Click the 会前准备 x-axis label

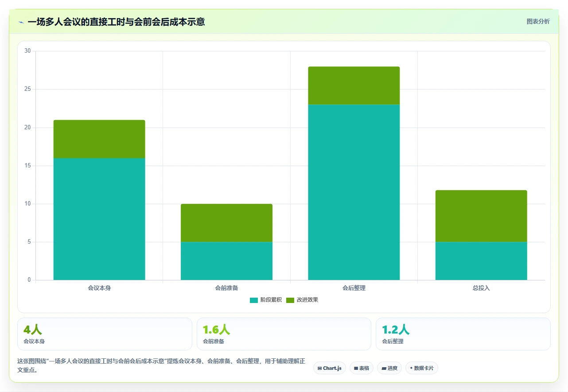226,288
